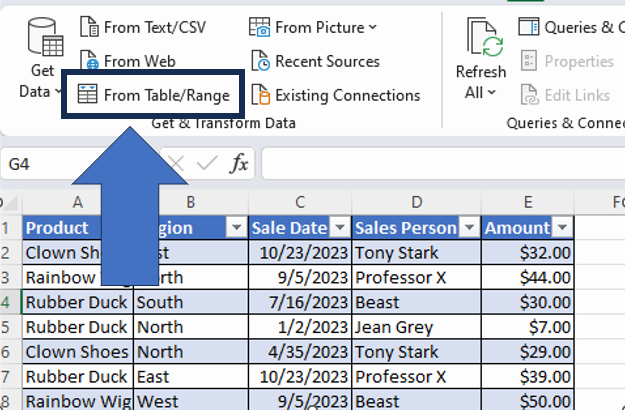The width and height of the screenshot is (625, 410).
Task: Open the Sales Person filter dropdown
Action: tap(468, 228)
